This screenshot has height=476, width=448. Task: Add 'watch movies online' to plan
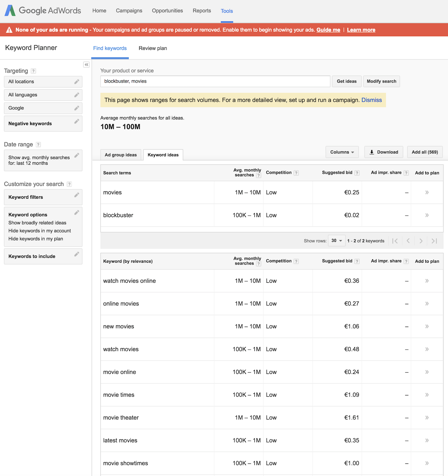point(427,281)
